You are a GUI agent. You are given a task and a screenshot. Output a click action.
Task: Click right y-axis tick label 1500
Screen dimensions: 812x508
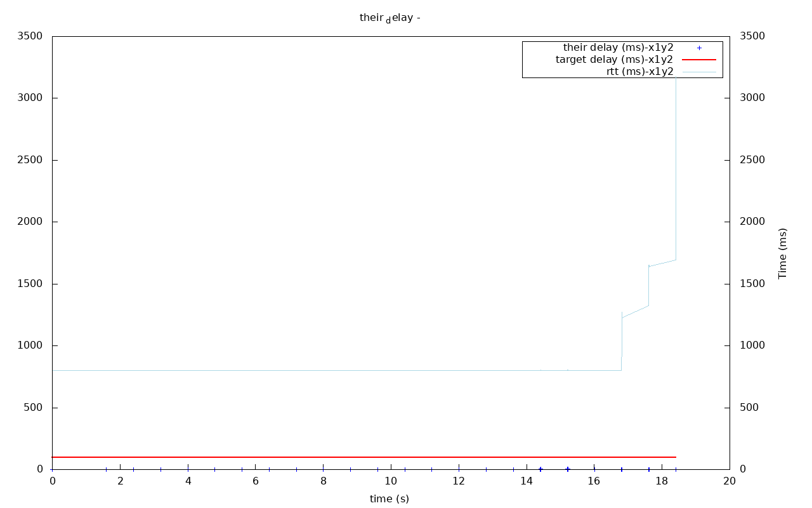point(752,284)
